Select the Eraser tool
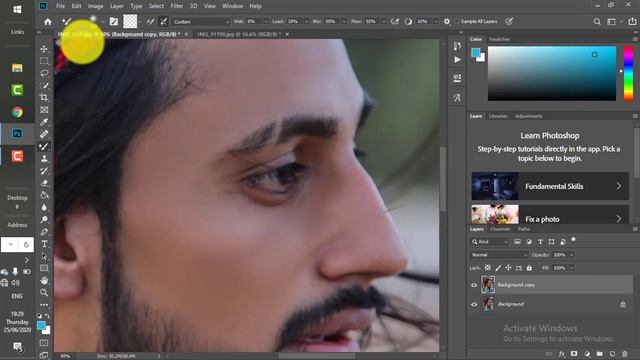 (44, 183)
